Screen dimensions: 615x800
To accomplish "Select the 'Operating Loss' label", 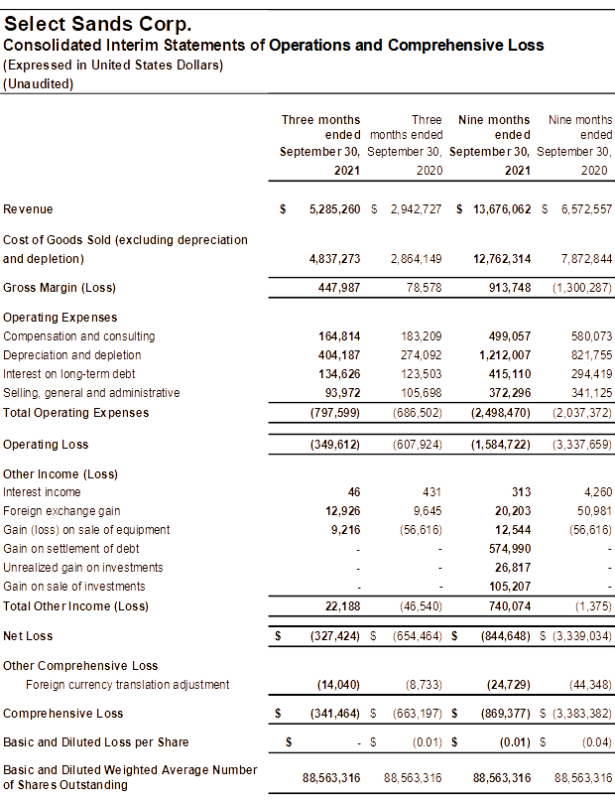I will tap(46, 444).
